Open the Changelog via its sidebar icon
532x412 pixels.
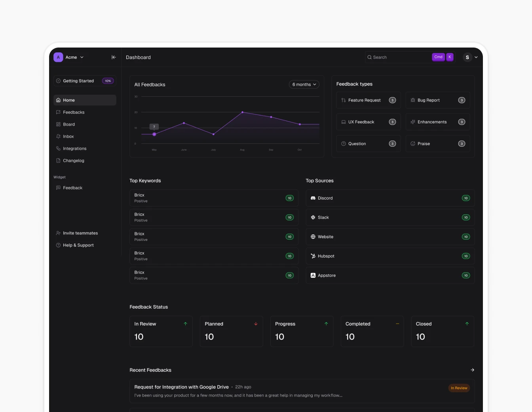pos(59,160)
